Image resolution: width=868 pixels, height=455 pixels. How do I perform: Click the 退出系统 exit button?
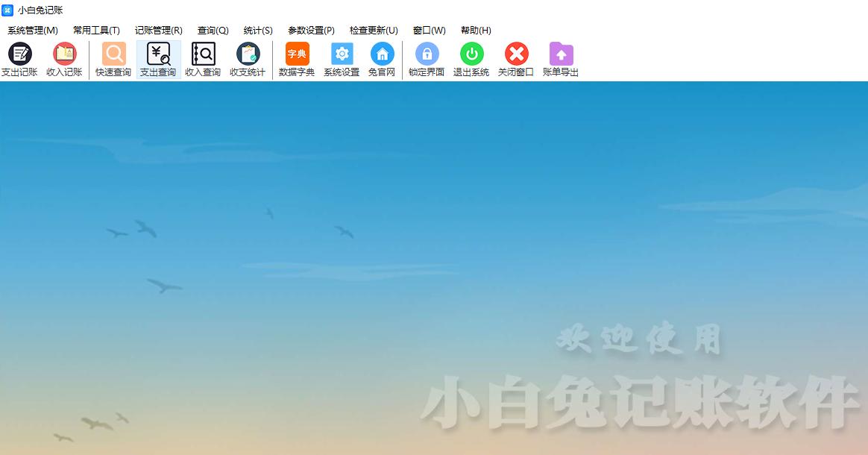(x=471, y=60)
